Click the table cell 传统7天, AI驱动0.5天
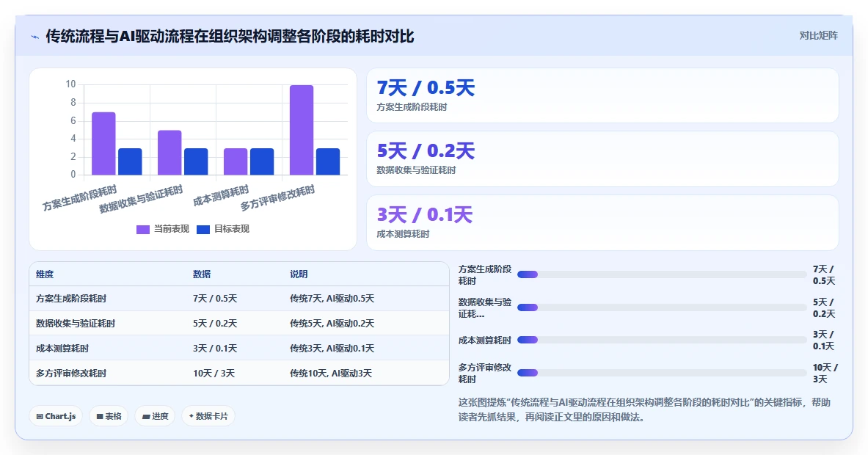 332,299
